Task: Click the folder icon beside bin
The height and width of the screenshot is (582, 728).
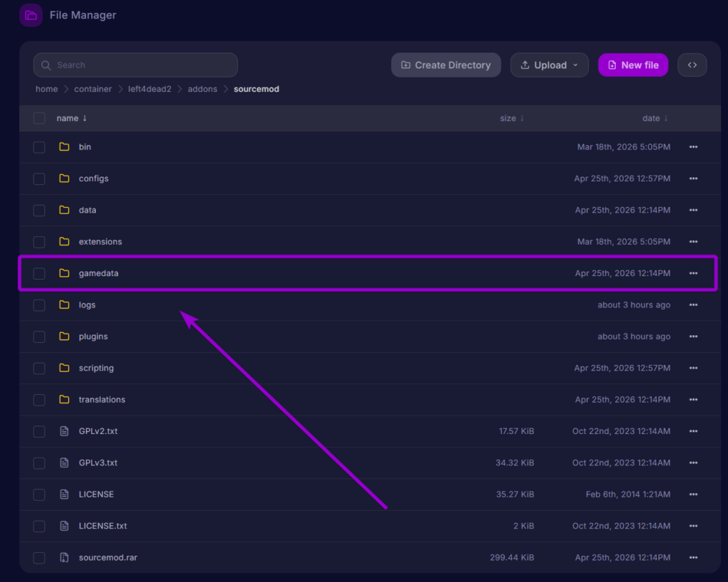Action: (x=64, y=147)
